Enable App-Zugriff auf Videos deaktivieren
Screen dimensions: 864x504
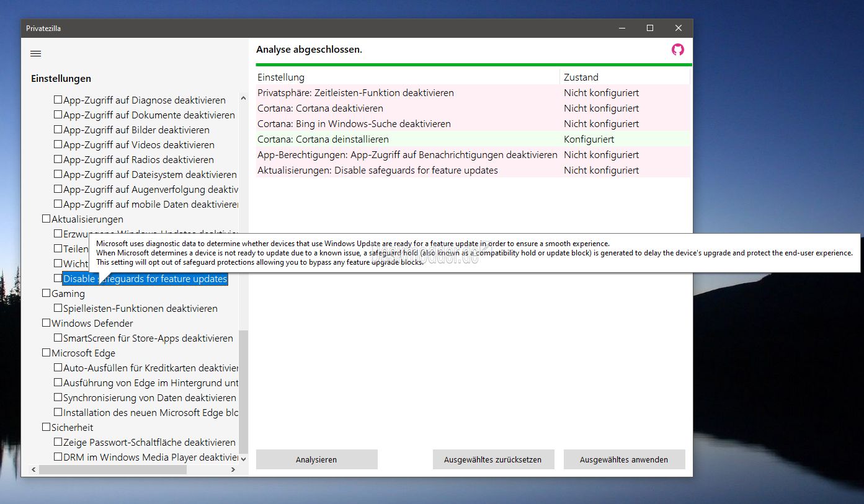click(x=58, y=144)
